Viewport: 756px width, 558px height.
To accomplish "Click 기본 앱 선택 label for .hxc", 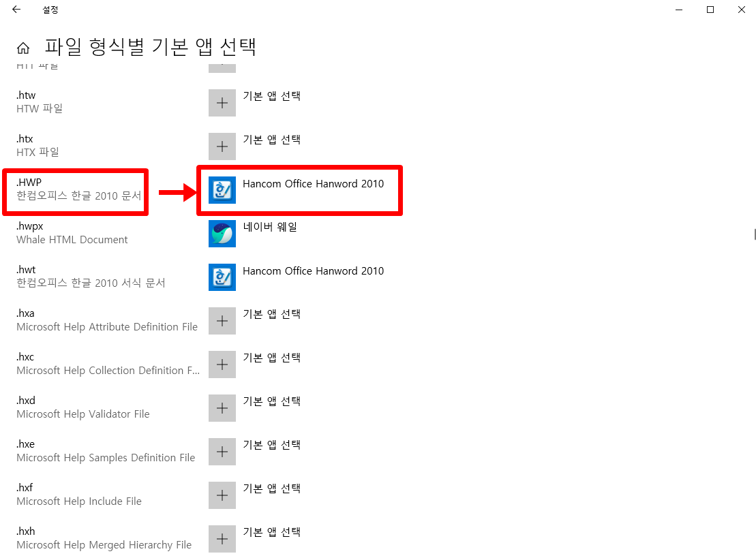I will [272, 358].
